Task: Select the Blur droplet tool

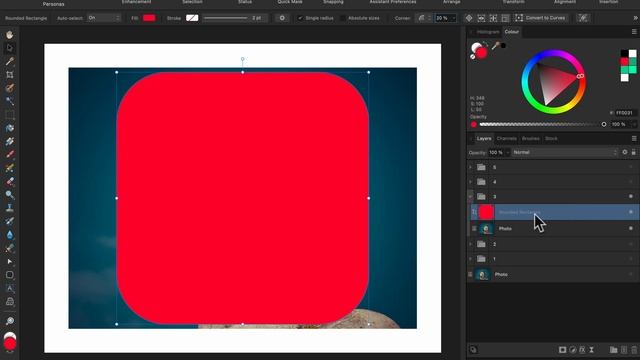Action: click(x=10, y=235)
